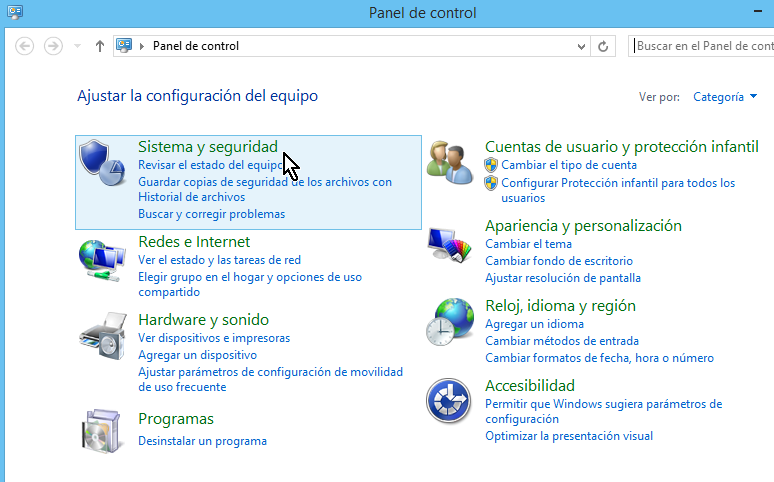Viewport: 774px width, 482px height.
Task: Expand breadcrumb arrow before Panel de control
Action: click(142, 46)
